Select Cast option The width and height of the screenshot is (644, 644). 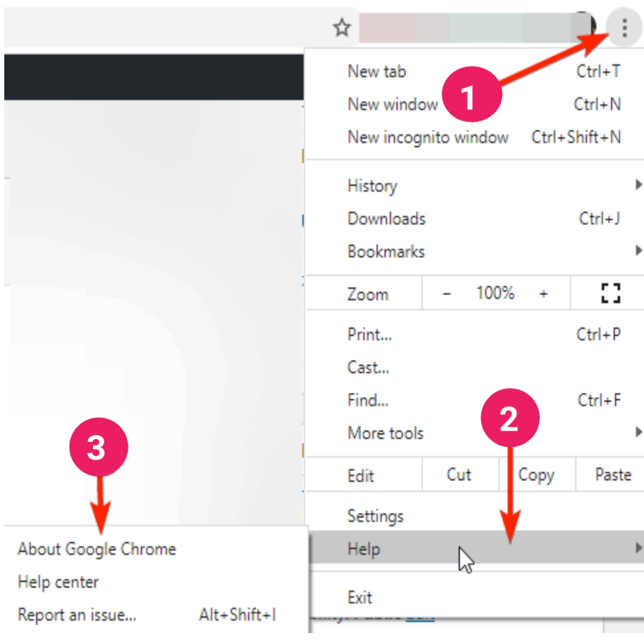pos(368,367)
